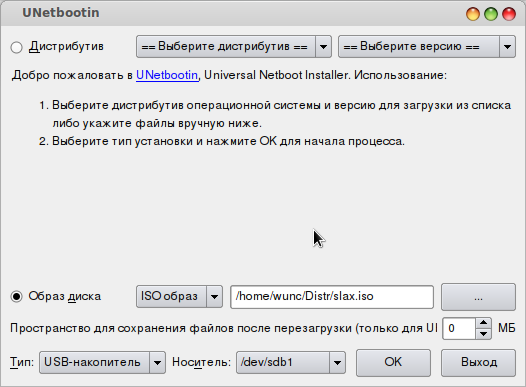Select the Дистрибутив radio button
This screenshot has width=526, height=387.
coord(16,47)
